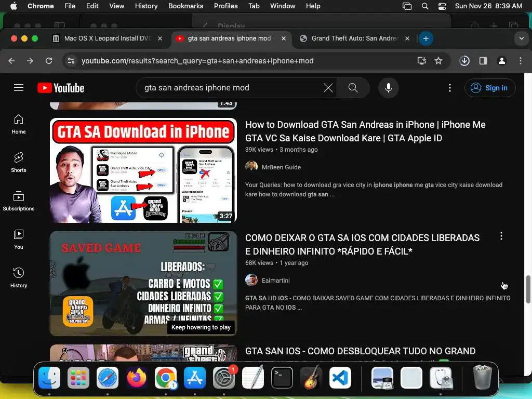This screenshot has height=399, width=532.
Task: Launch Safari from the Dock
Action: [x=108, y=378]
